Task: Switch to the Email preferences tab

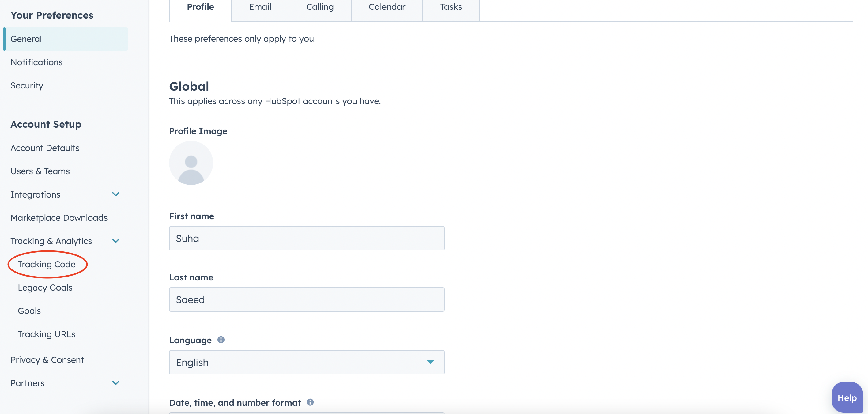Action: [x=260, y=6]
